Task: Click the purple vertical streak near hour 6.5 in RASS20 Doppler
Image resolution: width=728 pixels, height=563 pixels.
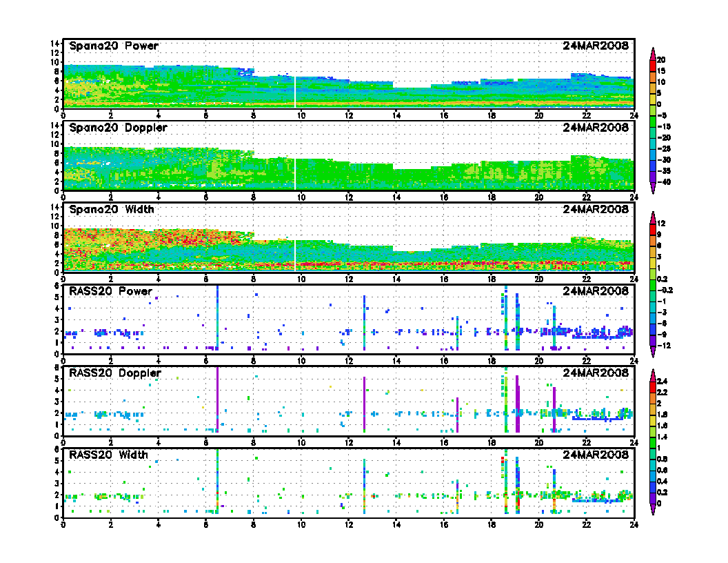Action: 217,399
